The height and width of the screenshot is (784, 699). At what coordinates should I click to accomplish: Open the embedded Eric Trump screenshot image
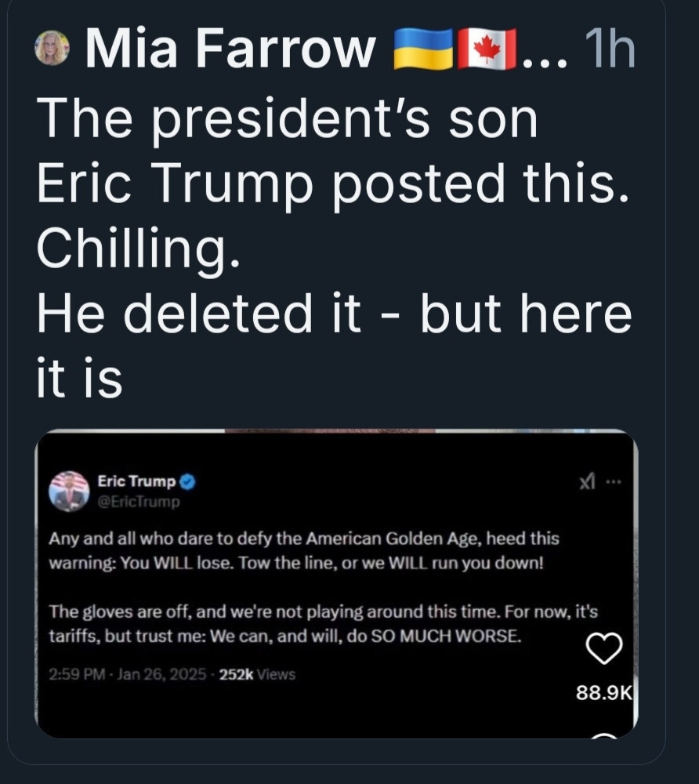tap(336, 583)
